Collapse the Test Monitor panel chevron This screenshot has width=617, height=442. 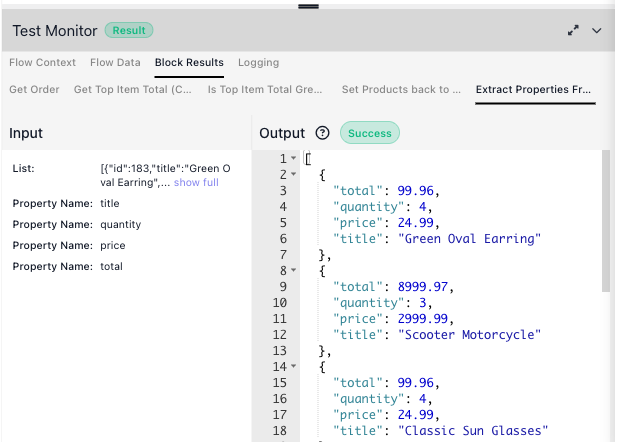tap(597, 31)
